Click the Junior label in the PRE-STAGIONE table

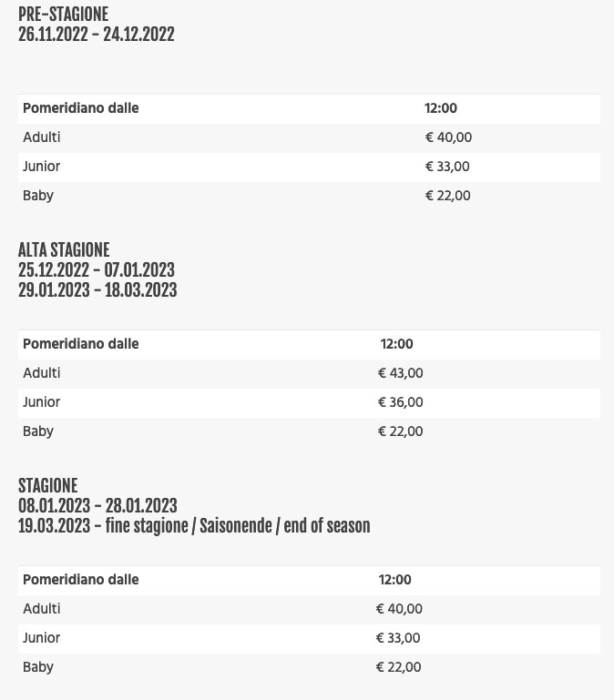[41, 167]
